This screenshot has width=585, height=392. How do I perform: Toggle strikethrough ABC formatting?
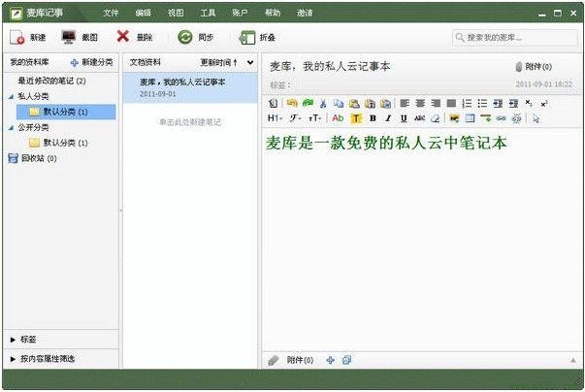click(419, 118)
